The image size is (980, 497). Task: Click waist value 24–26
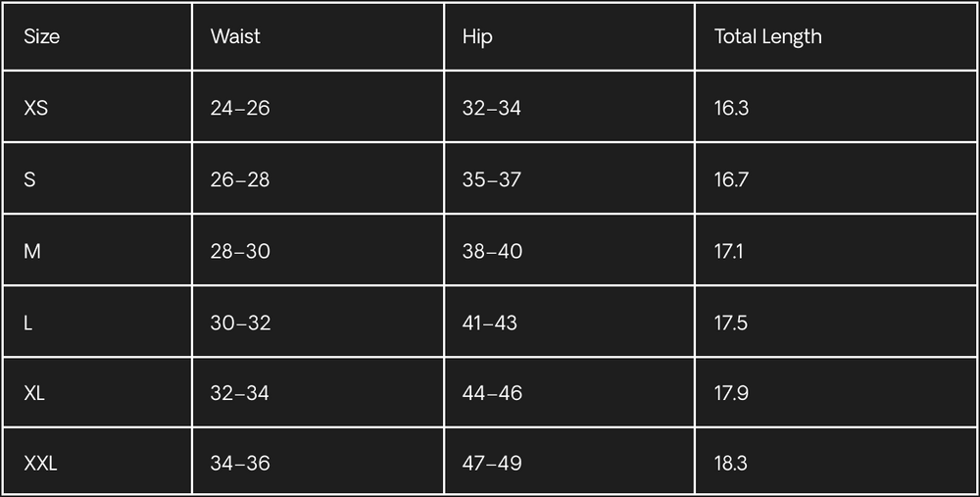[x=240, y=108]
